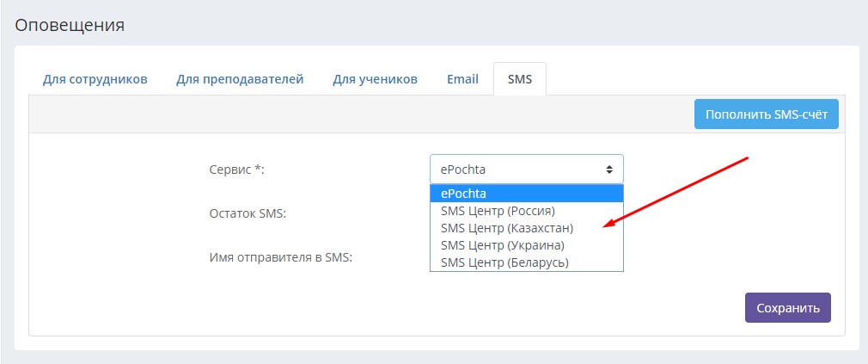Go to the Для учеников tab
The image size is (868, 364).
(x=375, y=79)
